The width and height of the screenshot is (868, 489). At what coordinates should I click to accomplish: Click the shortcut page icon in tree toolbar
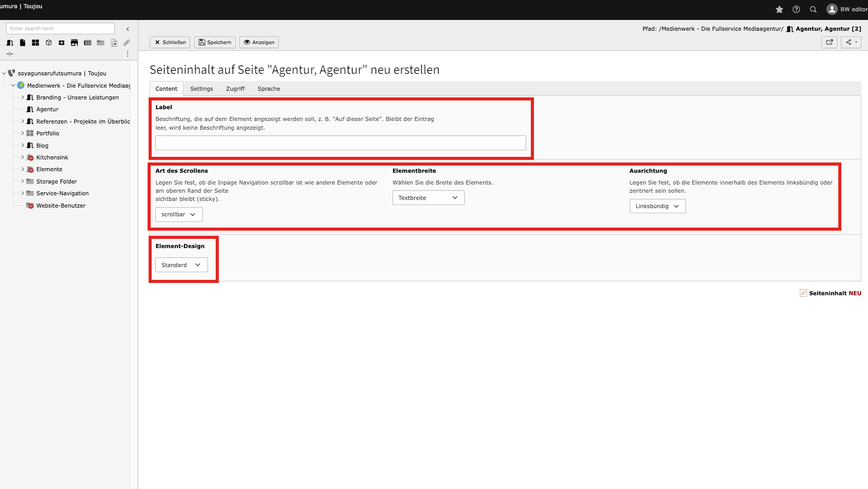coord(114,43)
